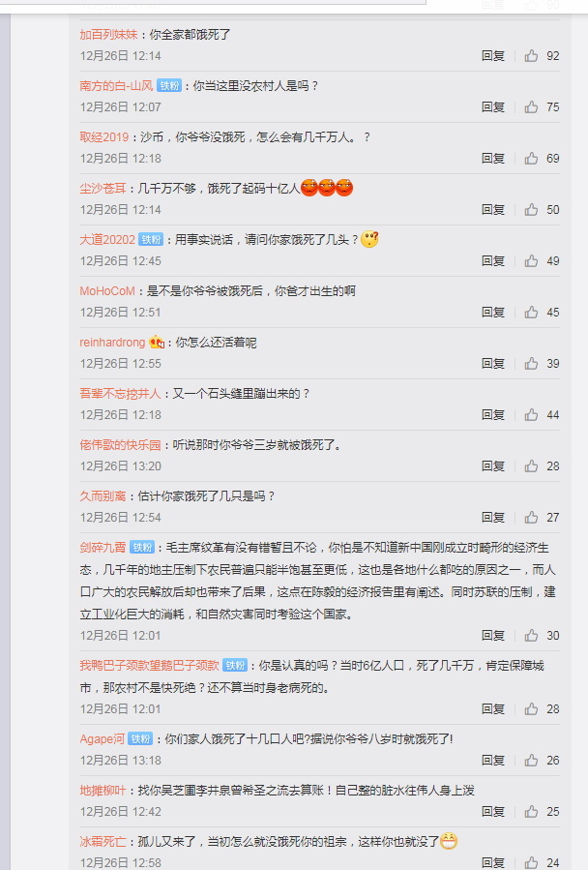Open profile of user 取经2019
The width and height of the screenshot is (588, 870).
(103, 137)
